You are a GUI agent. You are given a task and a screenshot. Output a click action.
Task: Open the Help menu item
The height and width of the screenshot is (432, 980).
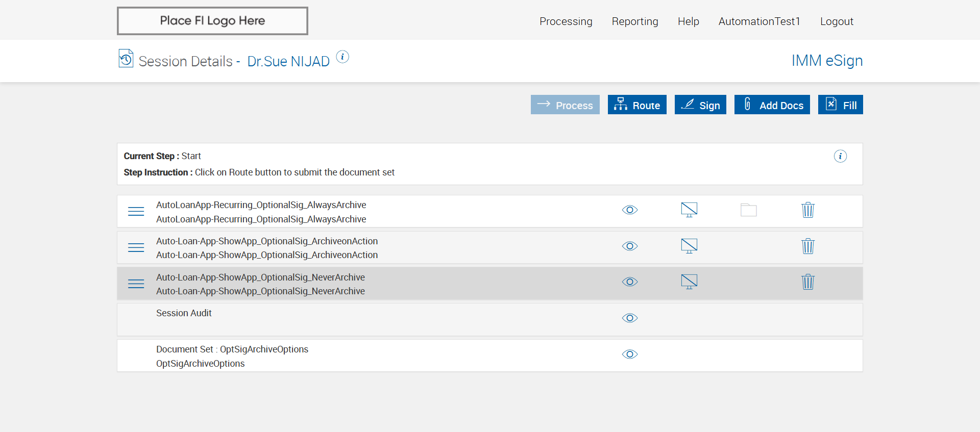[688, 21]
